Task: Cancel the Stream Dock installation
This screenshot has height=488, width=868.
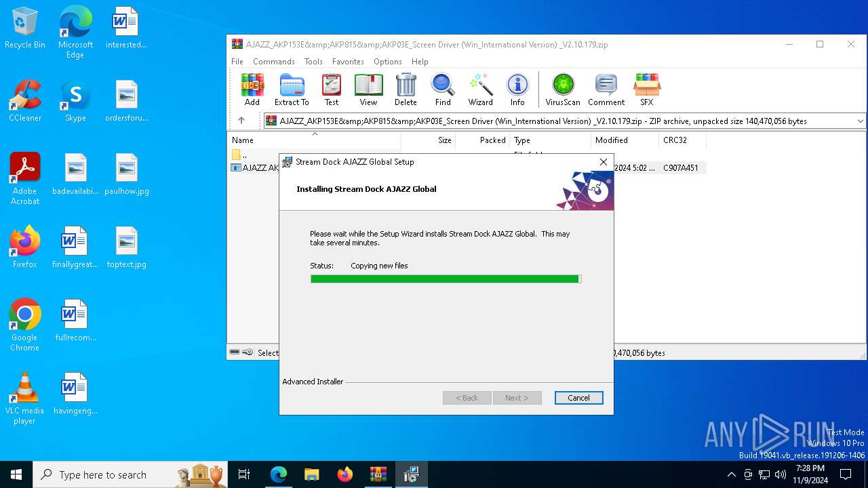Action: pos(578,398)
